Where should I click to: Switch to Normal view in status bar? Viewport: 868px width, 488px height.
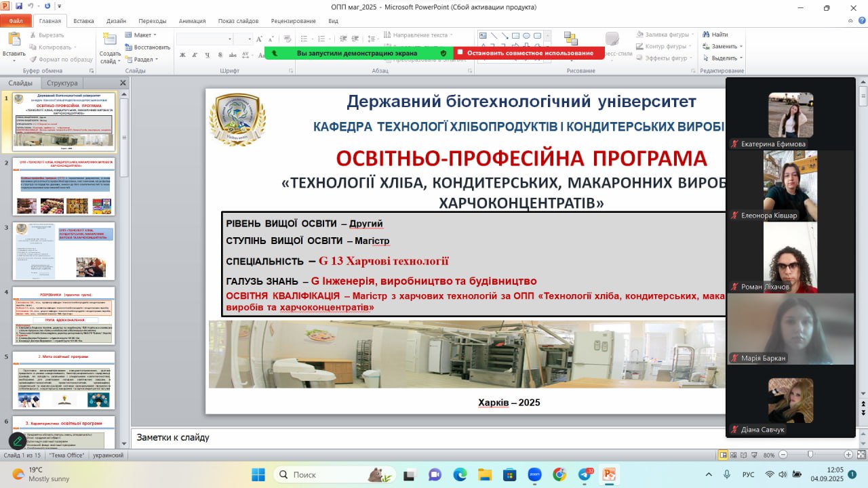723,455
